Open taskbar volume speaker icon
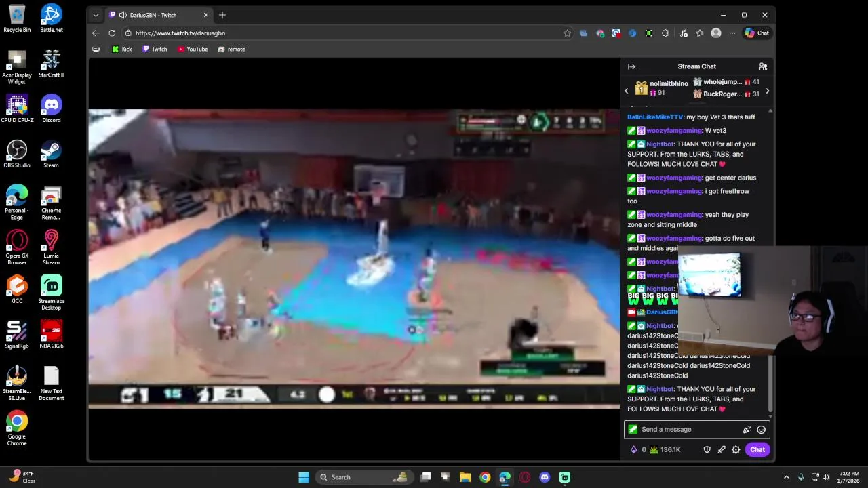 click(826, 477)
